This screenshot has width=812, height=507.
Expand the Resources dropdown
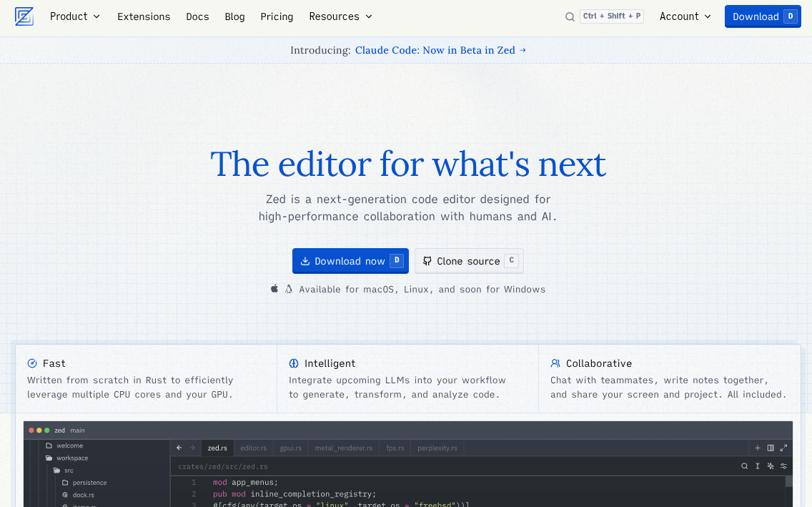click(340, 16)
